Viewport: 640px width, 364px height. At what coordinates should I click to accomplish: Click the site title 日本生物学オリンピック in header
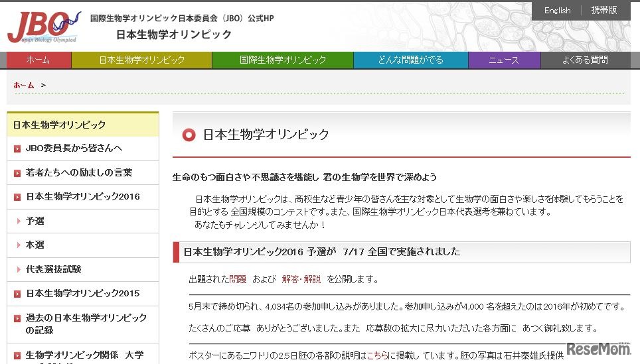[174, 34]
